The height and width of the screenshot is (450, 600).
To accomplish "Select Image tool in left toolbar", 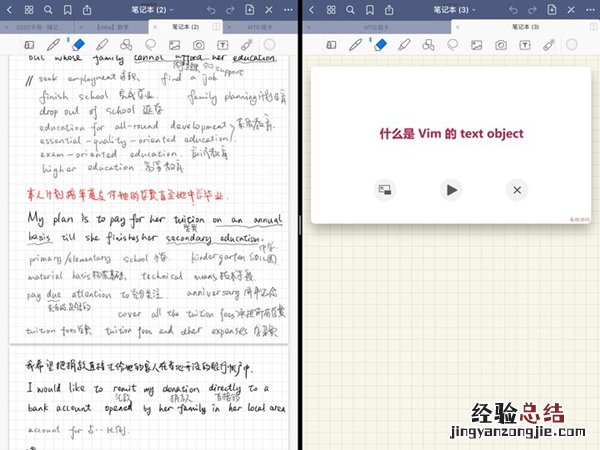I will tap(174, 45).
